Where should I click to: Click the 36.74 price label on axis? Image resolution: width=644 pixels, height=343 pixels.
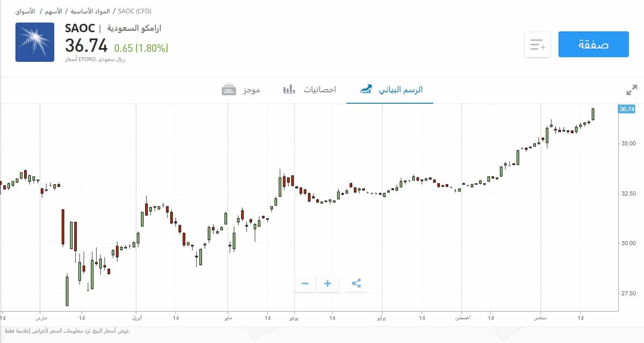tap(627, 109)
